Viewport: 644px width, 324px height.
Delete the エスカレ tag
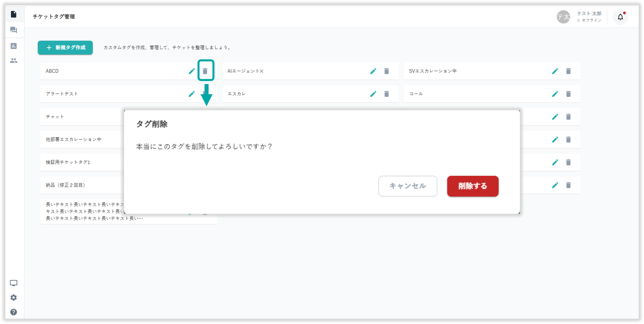coord(386,94)
